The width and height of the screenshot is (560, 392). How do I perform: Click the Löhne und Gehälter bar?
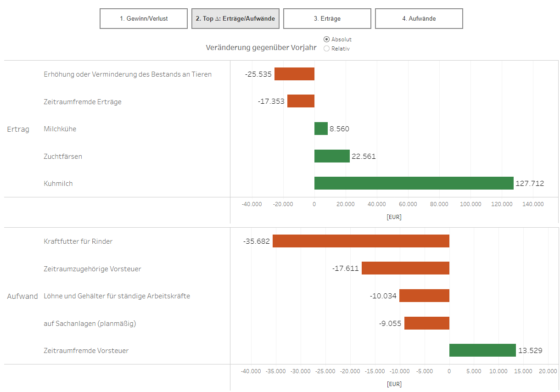pyautogui.click(x=424, y=296)
